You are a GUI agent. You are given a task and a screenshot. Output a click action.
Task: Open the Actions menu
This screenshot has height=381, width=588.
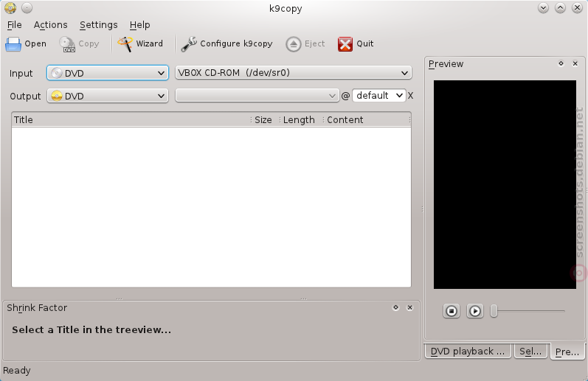coord(51,25)
